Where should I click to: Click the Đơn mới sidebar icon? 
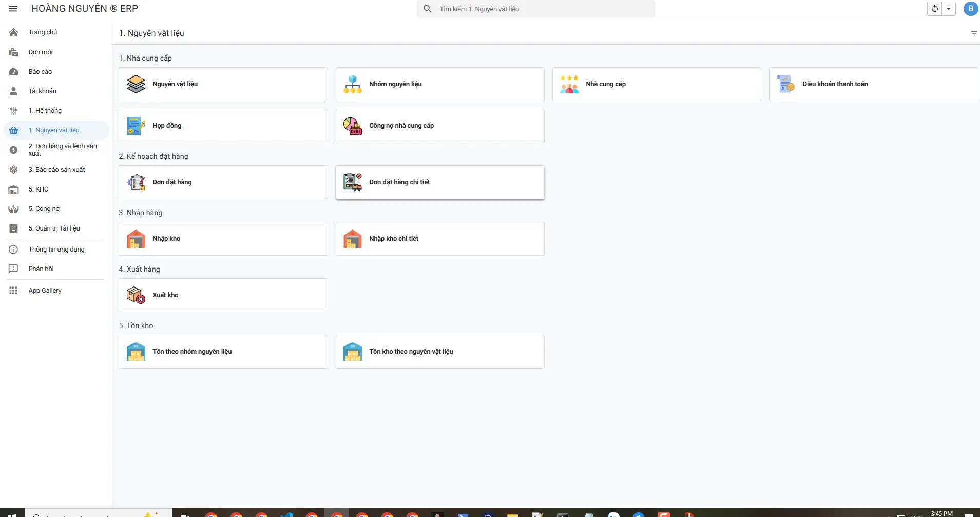click(x=14, y=52)
